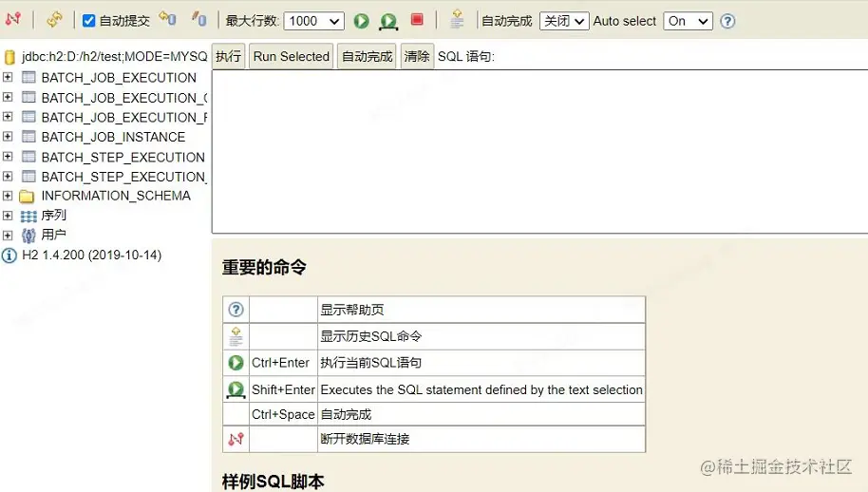The image size is (868, 492).
Task: Expand the INFORMATION_SCHEMA folder node
Action: coord(8,196)
